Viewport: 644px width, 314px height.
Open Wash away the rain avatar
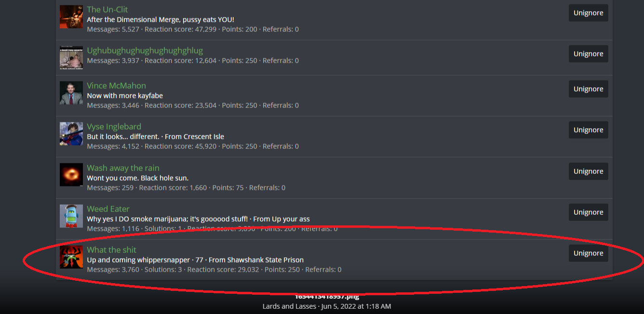71,175
